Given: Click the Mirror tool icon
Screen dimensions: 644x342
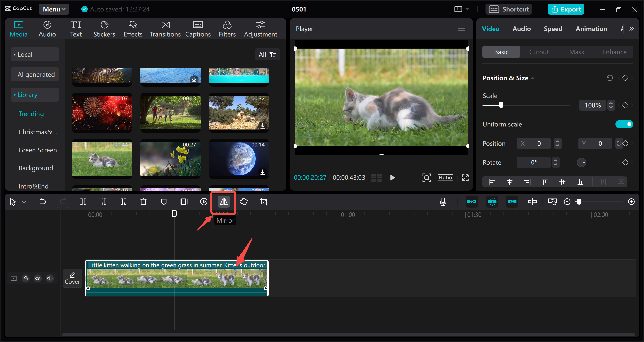Looking at the screenshot, I should click(x=223, y=201).
